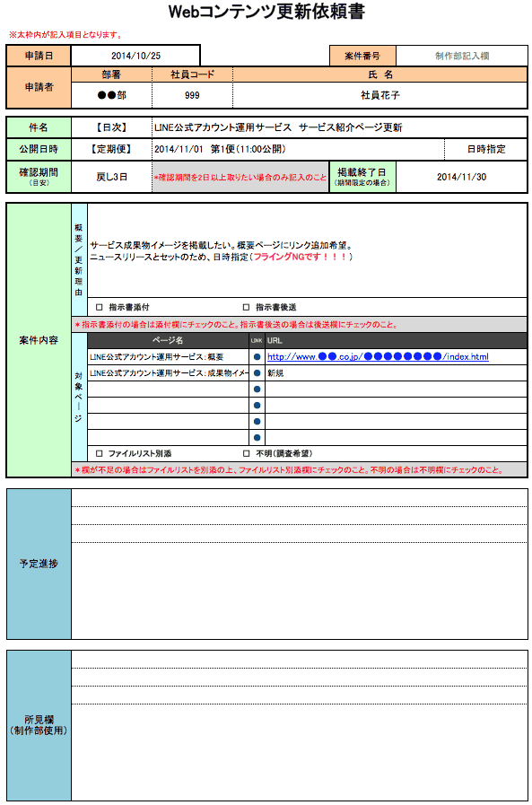This screenshot has height=805, width=532.
Task: Select the name cell 社員花子
Action: [380, 95]
